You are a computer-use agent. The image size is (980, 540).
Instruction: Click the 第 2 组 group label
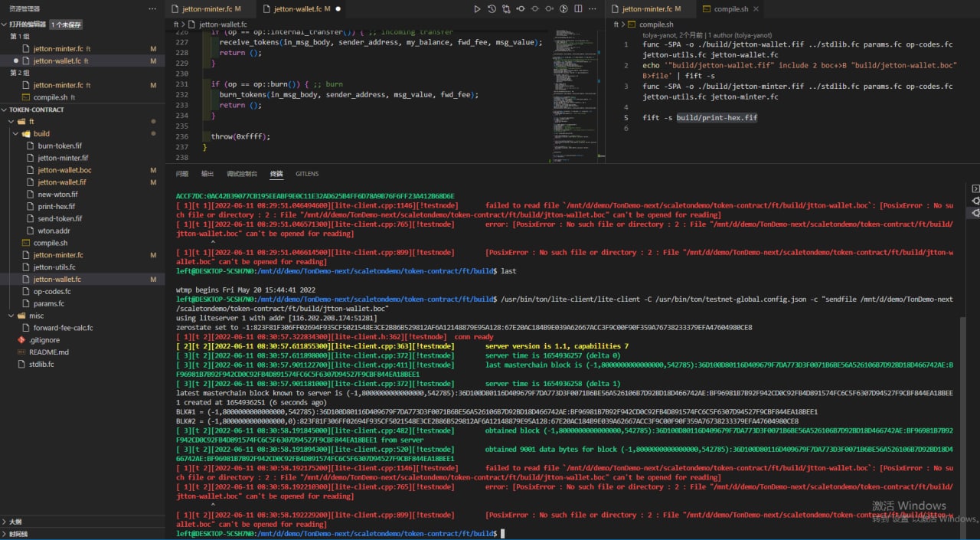coord(19,73)
